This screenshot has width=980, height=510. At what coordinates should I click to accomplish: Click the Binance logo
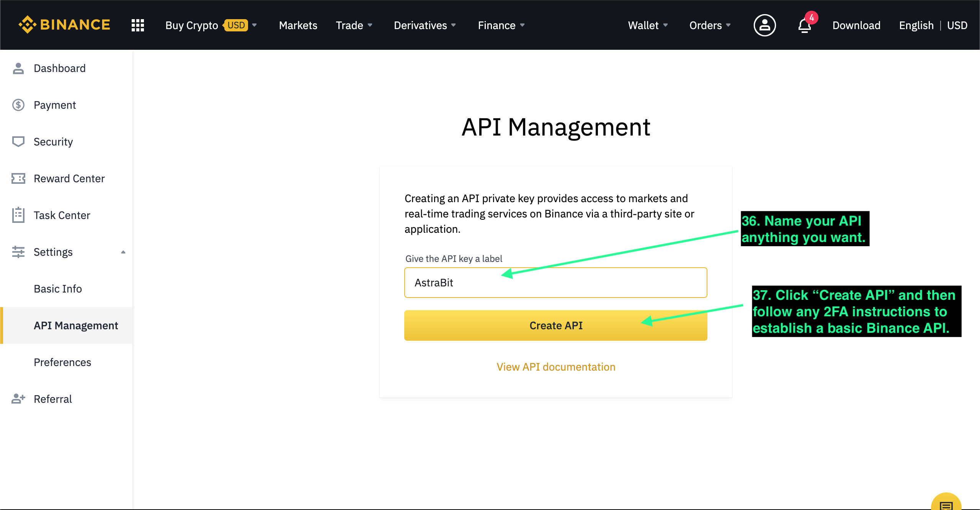(64, 25)
